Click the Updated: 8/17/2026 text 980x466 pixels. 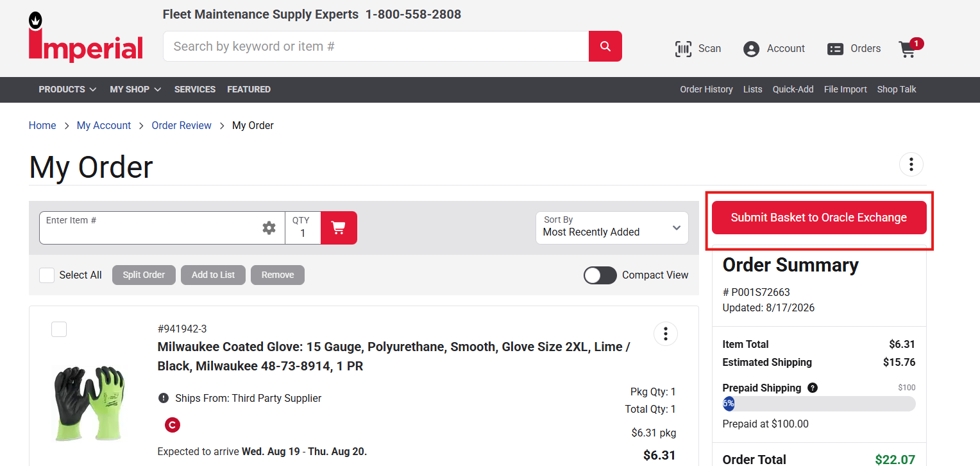(x=768, y=307)
